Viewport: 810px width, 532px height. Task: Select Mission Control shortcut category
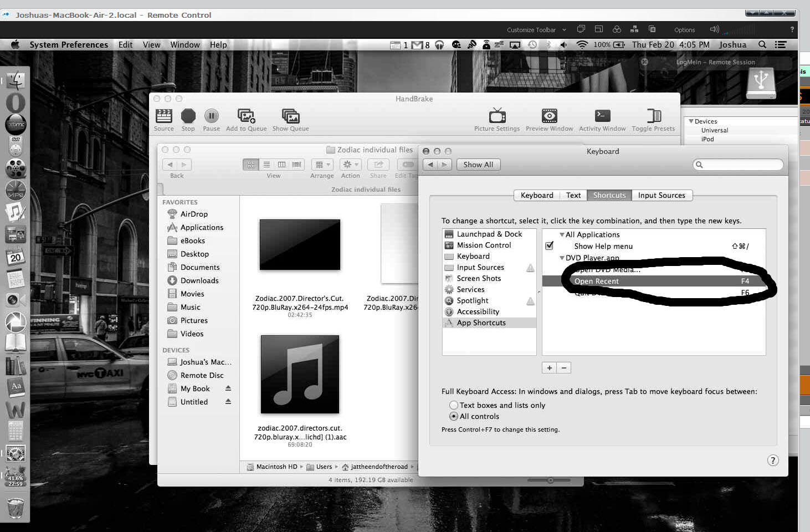489,245
